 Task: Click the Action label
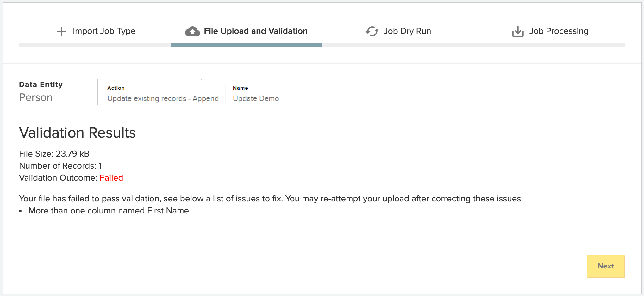tap(116, 88)
